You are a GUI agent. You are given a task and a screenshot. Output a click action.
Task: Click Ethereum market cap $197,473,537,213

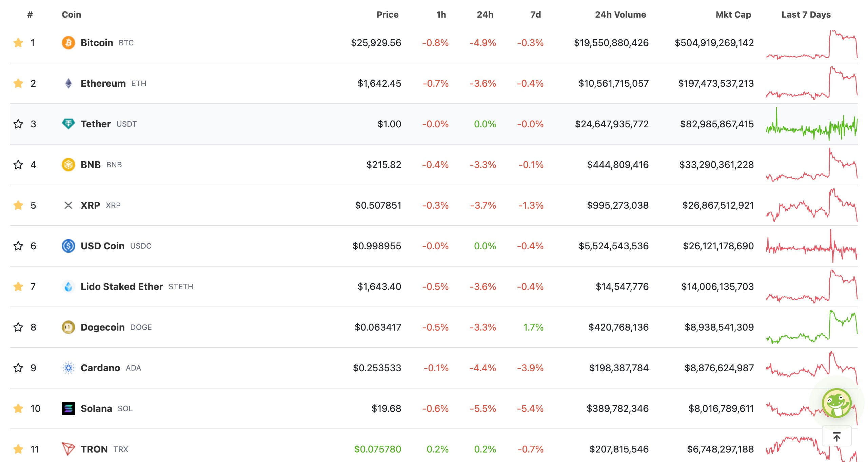[x=716, y=83]
